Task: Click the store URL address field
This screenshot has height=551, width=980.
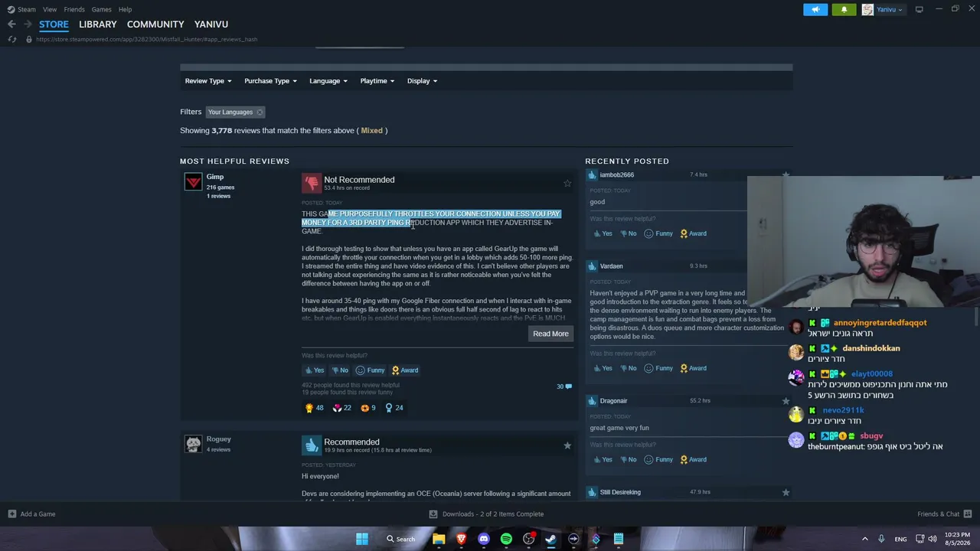Action: coord(146,39)
